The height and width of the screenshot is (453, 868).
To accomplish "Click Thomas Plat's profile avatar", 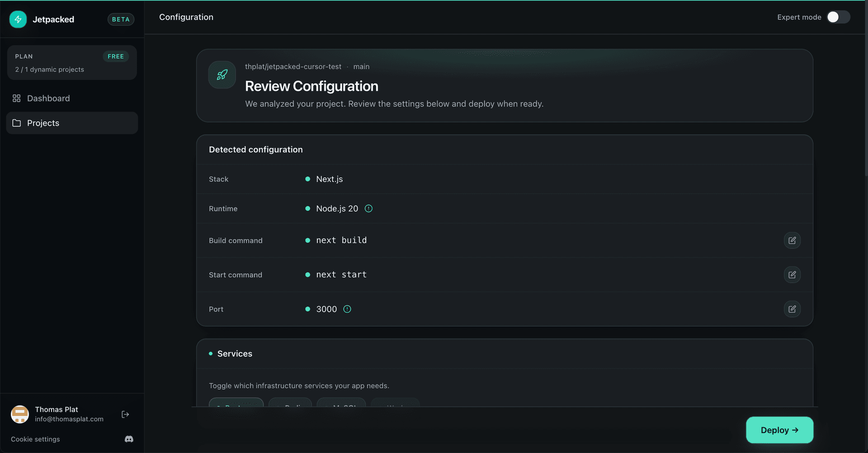I will click(x=20, y=414).
